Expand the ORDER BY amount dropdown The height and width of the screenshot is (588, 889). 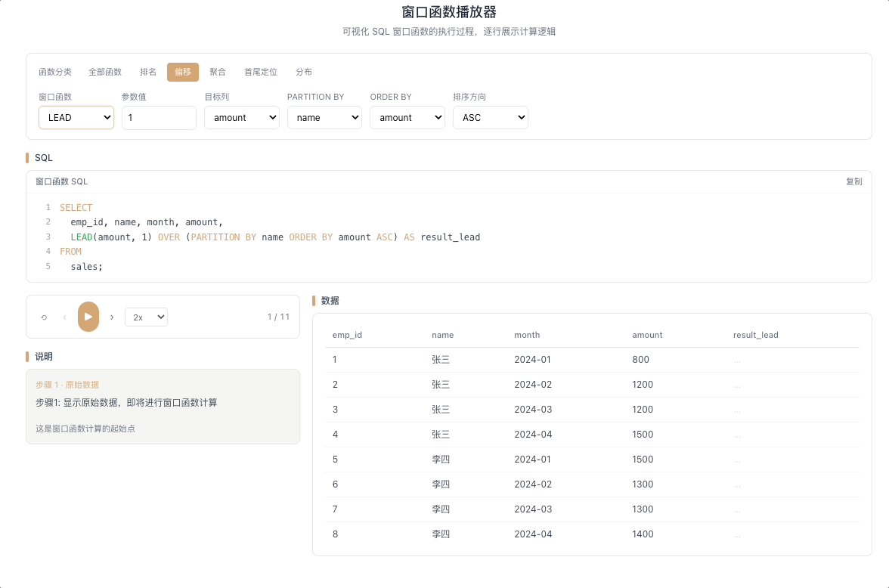coord(407,117)
